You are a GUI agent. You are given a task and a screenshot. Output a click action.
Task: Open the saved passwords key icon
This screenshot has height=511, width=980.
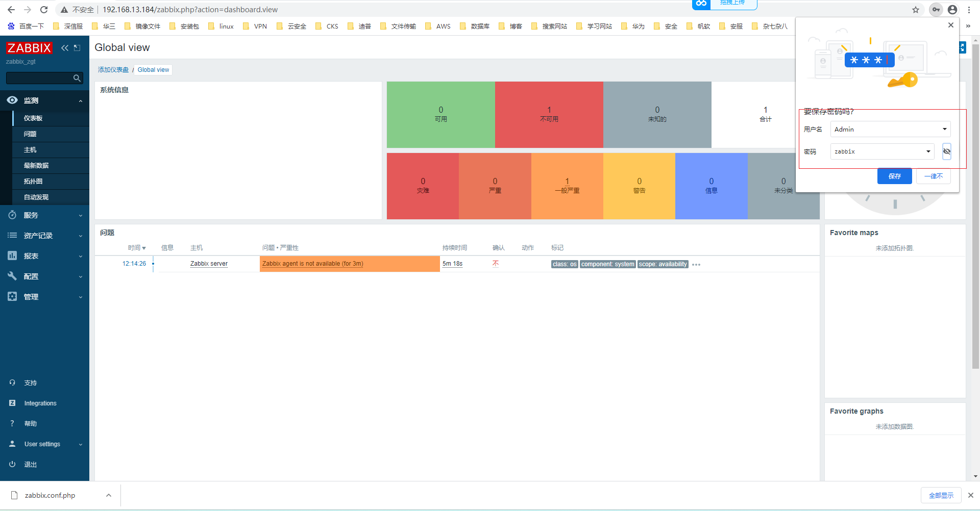pyautogui.click(x=936, y=10)
